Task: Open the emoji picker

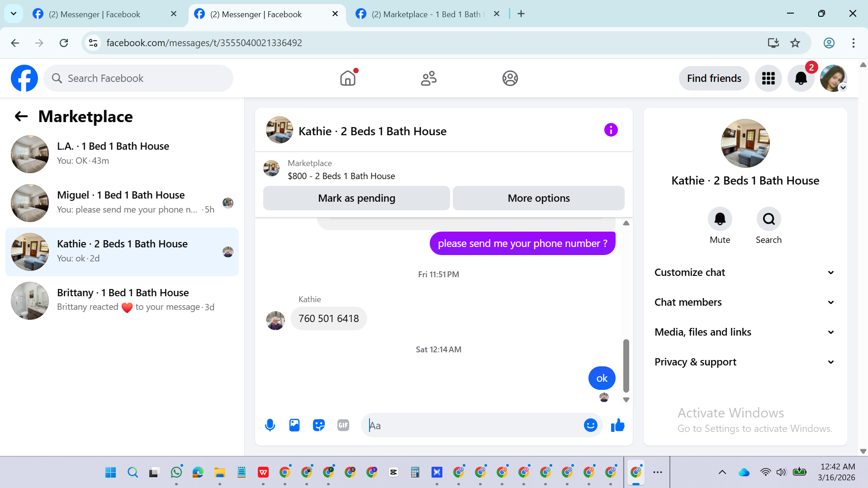Action: coord(590,425)
